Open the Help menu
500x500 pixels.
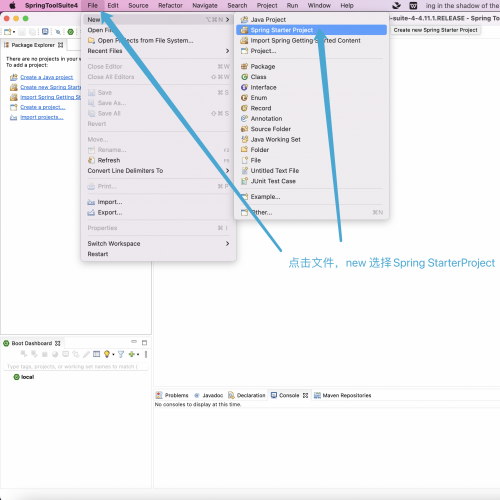coord(347,6)
